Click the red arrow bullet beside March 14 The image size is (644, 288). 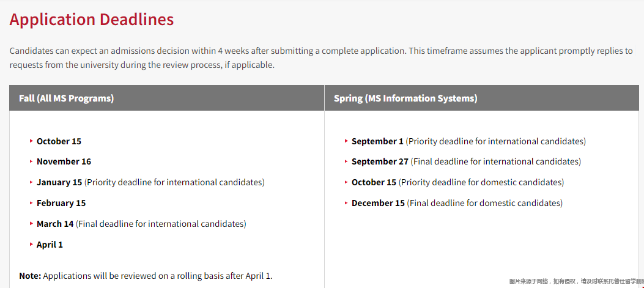click(x=31, y=224)
